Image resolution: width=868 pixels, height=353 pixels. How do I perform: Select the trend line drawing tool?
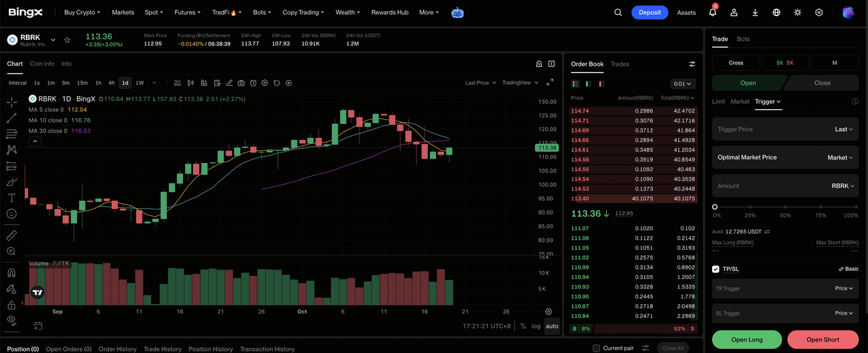coord(12,118)
